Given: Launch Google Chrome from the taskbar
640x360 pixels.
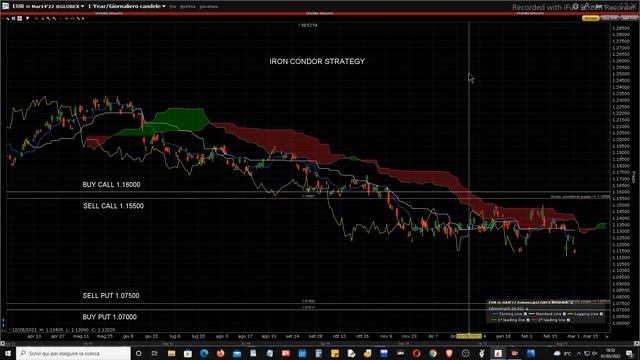Looking at the screenshot, I should click(433, 353).
